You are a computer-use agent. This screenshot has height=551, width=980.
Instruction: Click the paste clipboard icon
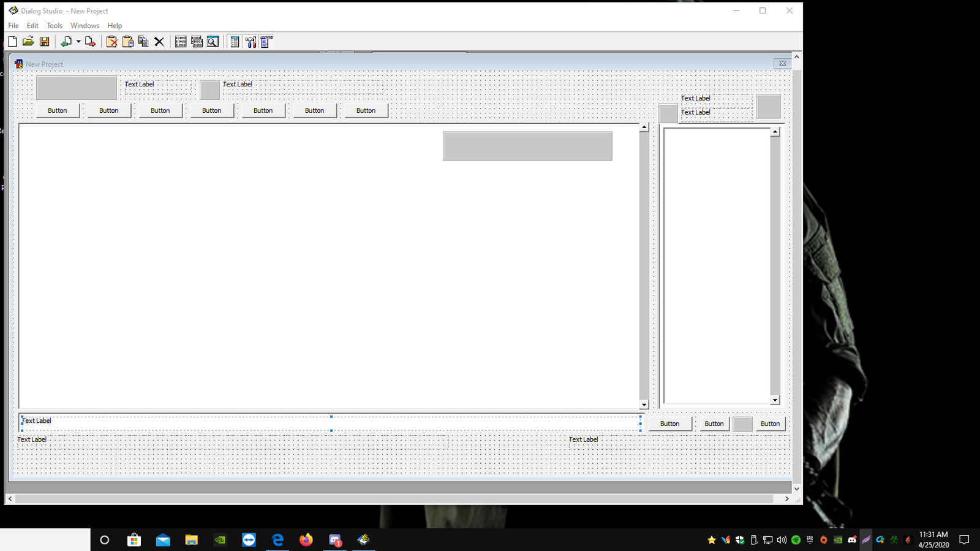(x=127, y=42)
